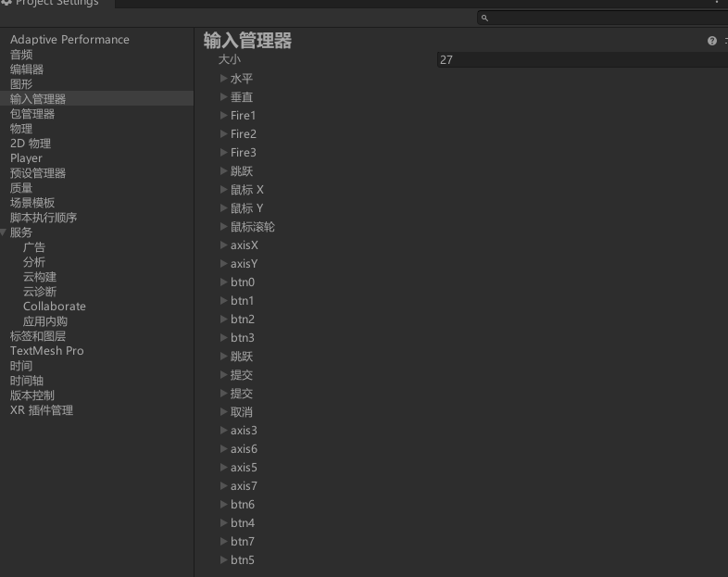The height and width of the screenshot is (577, 728).
Task: Open the 云诊断 services settings
Action: click(40, 292)
